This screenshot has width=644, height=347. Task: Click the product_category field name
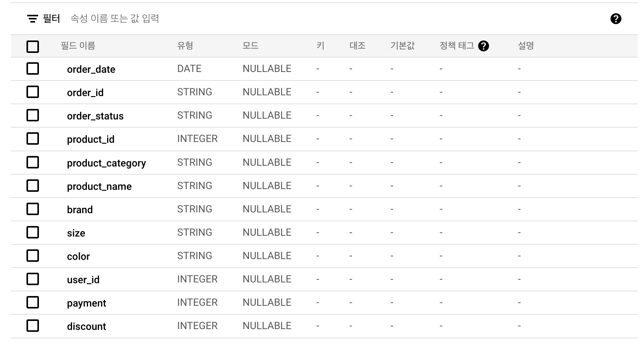(106, 163)
